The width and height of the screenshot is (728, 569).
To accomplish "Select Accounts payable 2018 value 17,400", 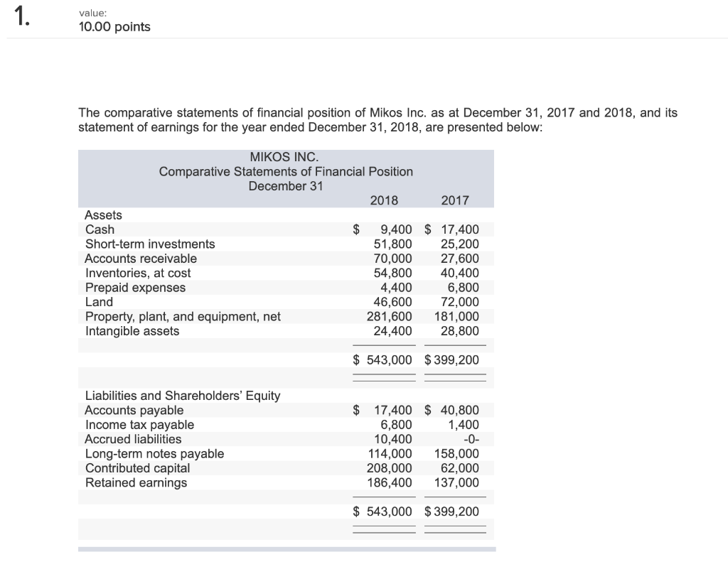I will [x=392, y=411].
